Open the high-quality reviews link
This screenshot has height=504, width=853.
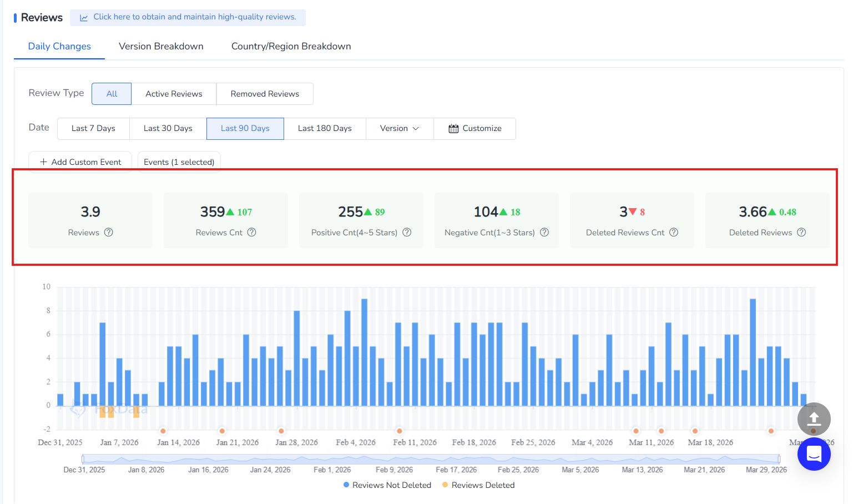(x=194, y=17)
